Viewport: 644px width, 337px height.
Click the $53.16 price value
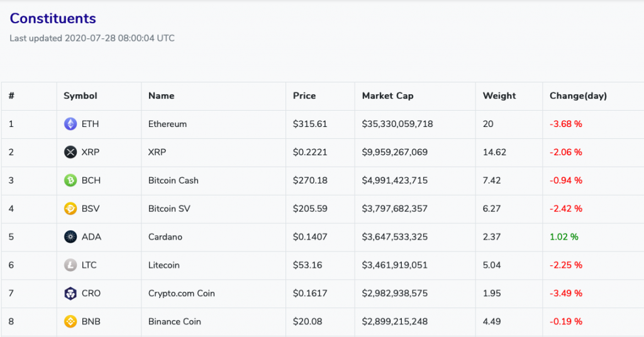[x=308, y=265]
